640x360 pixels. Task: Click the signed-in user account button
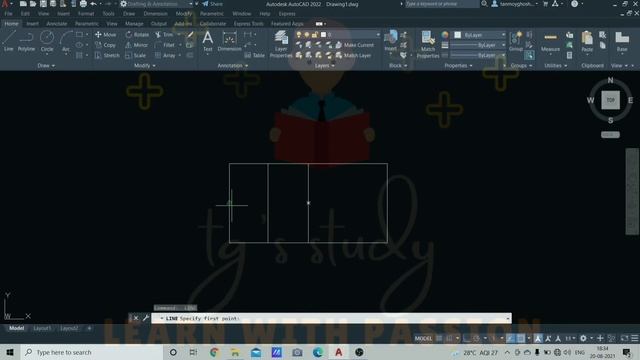514,4
